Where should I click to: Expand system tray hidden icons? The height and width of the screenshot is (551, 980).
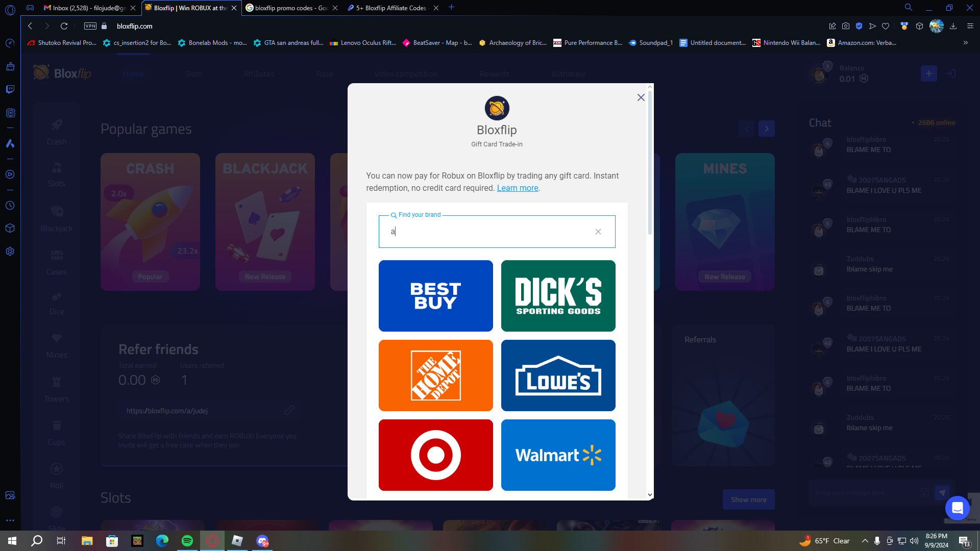click(x=865, y=541)
